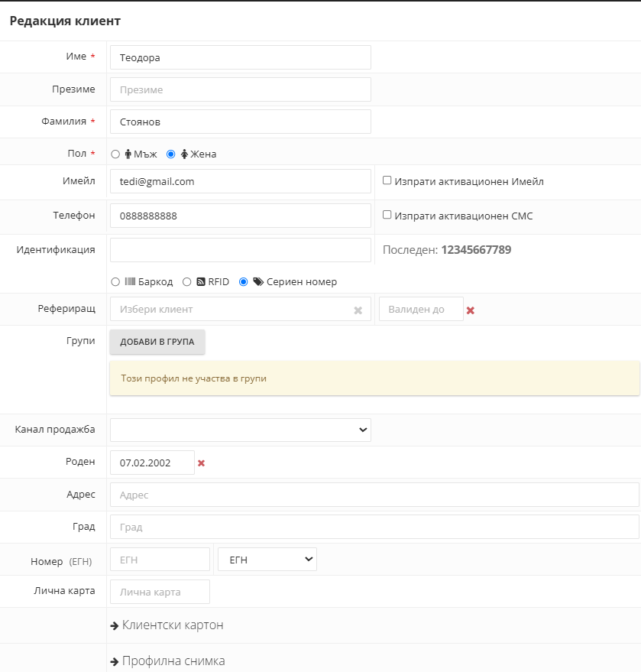Click the barcode icon next to Баркод
The height and width of the screenshot is (672, 641).
pyautogui.click(x=130, y=281)
